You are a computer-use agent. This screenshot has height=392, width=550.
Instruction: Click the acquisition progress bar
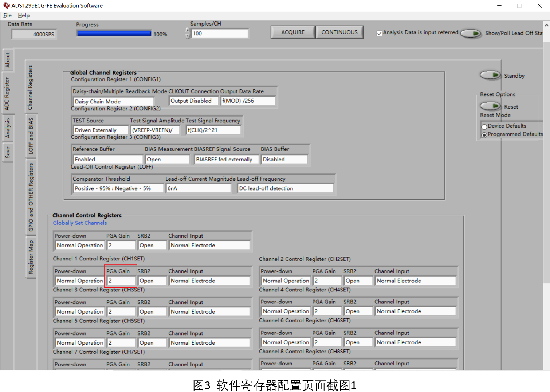point(114,33)
